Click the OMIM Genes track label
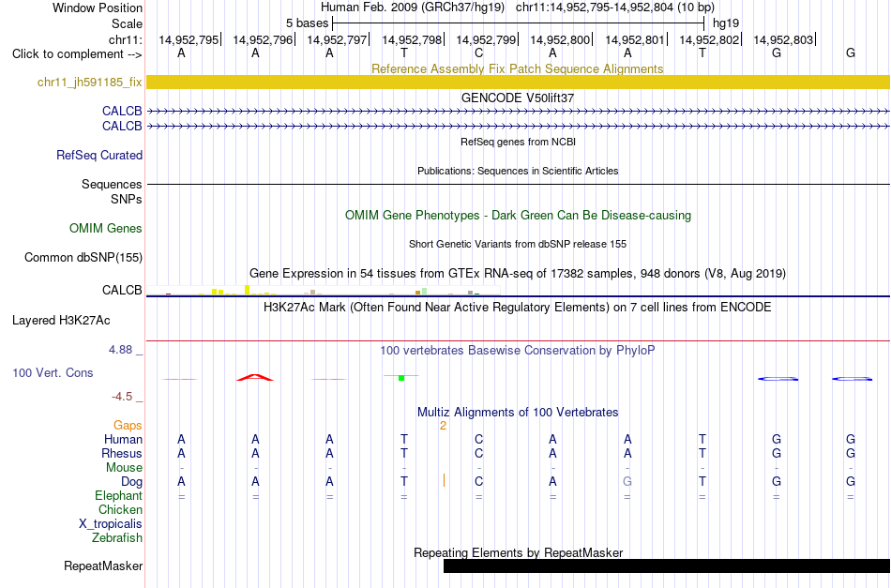Image resolution: width=891 pixels, height=588 pixels. pos(106,229)
